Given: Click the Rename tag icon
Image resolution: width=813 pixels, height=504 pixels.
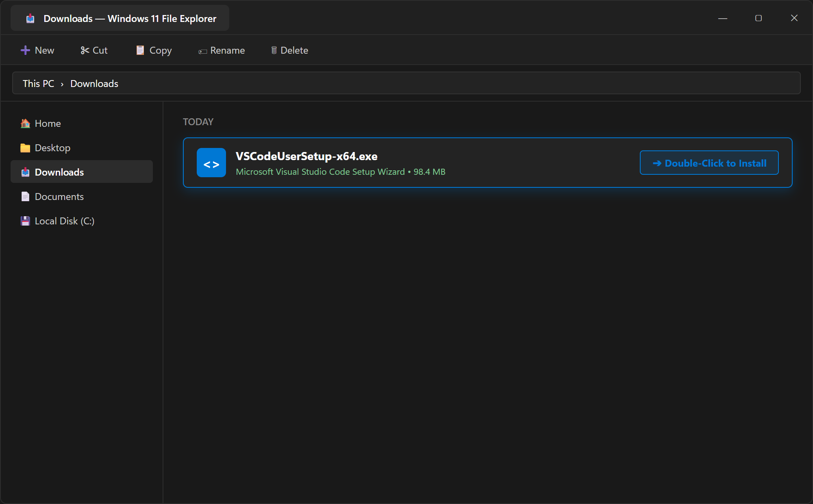Looking at the screenshot, I should tap(202, 51).
